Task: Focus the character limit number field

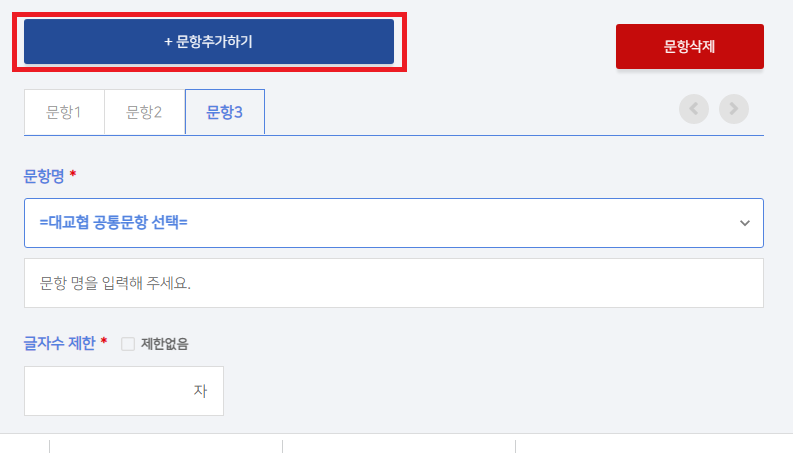Action: click(124, 391)
